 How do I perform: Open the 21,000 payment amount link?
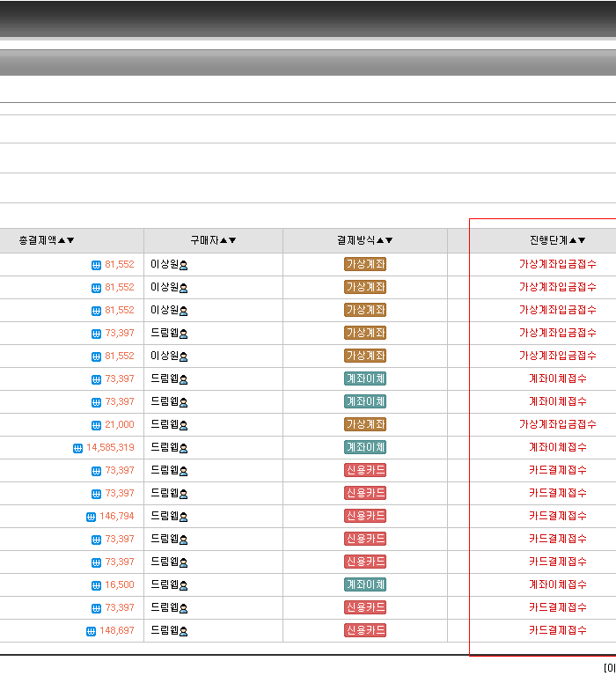pyautogui.click(x=120, y=424)
